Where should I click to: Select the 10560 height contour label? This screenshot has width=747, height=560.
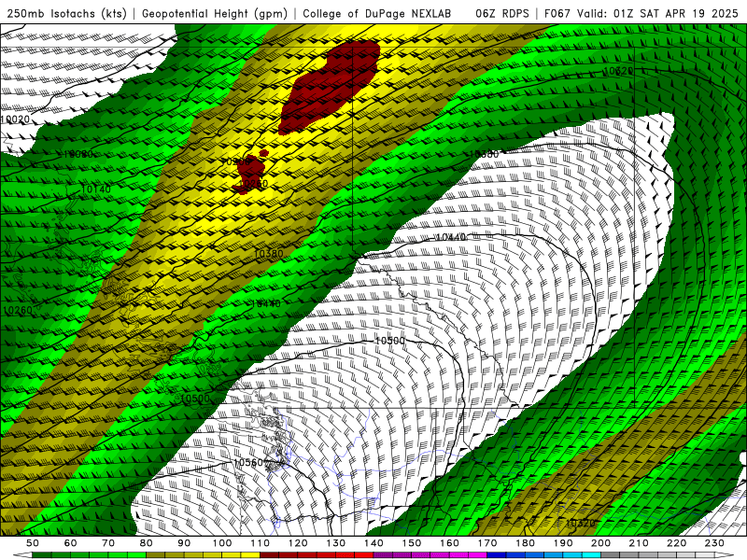tap(248, 462)
